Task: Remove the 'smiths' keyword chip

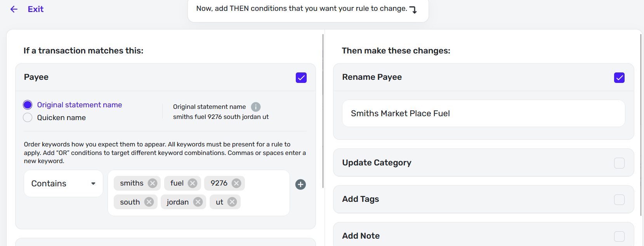Action: [x=153, y=183]
